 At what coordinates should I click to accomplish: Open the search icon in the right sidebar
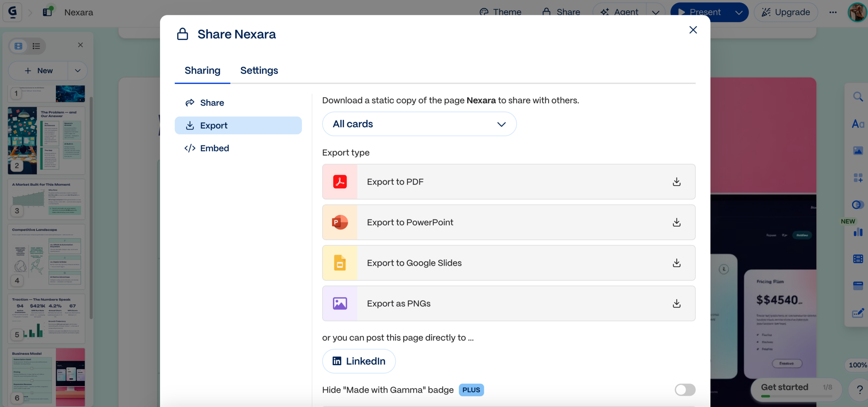coord(858,97)
